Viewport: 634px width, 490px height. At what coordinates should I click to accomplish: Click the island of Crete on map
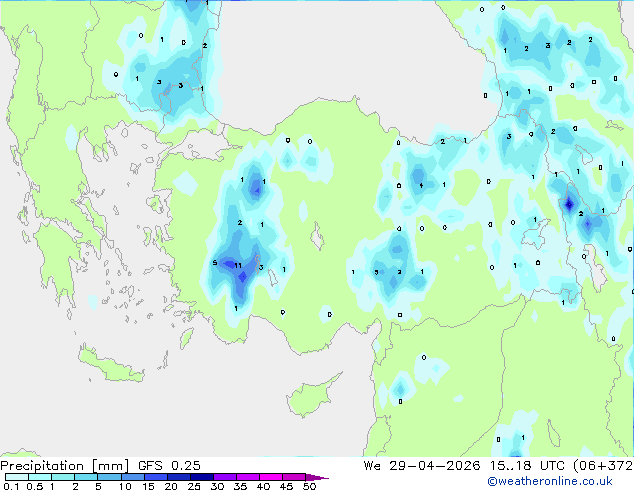111,365
